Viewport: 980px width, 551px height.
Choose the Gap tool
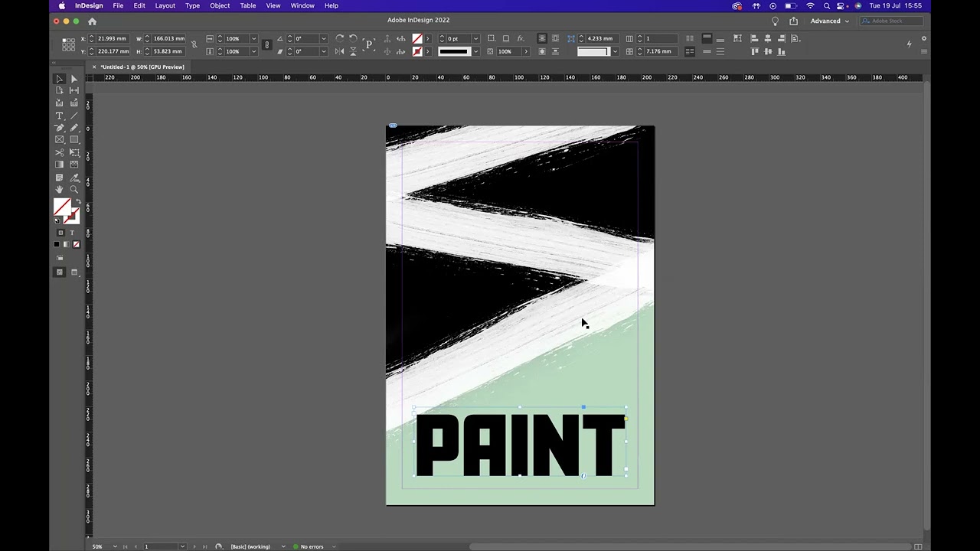pos(74,90)
